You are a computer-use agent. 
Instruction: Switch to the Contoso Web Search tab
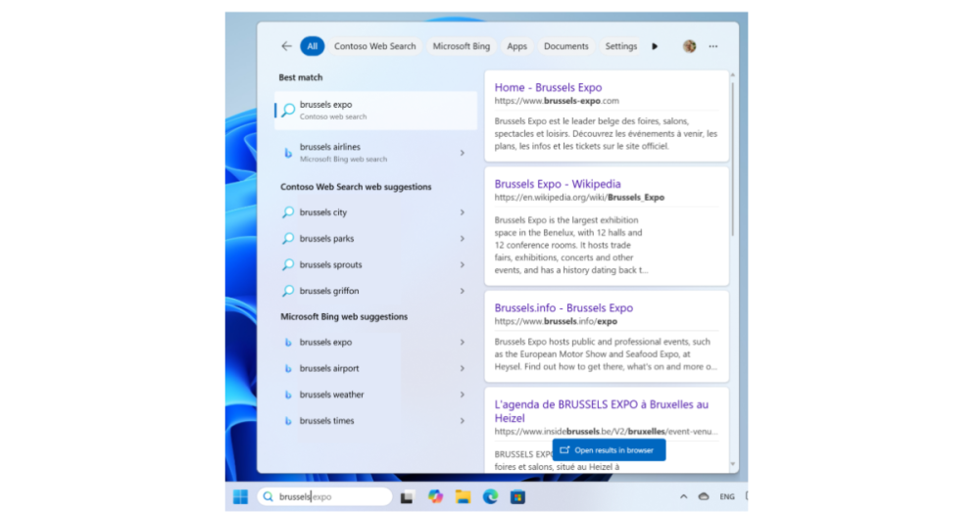[374, 46]
